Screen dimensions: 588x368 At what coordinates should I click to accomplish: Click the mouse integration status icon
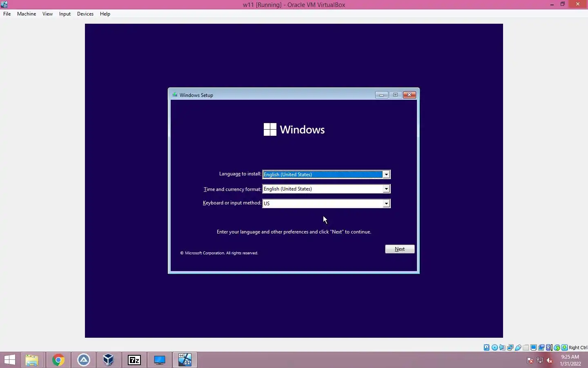click(557, 348)
